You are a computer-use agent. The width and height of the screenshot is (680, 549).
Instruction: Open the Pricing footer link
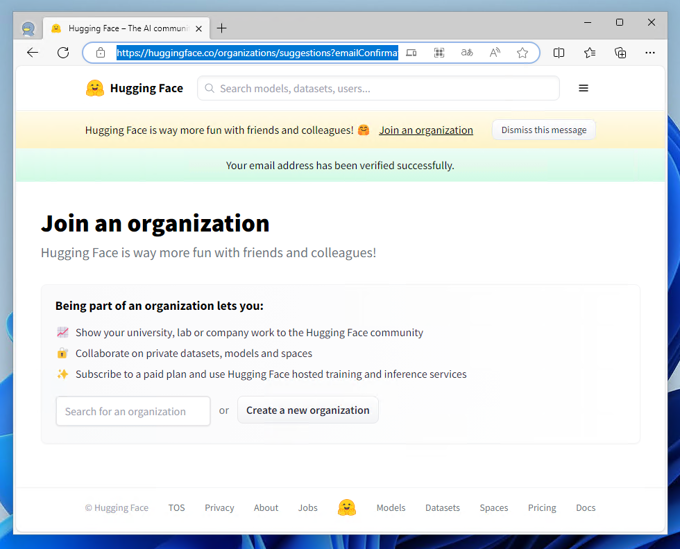[542, 507]
